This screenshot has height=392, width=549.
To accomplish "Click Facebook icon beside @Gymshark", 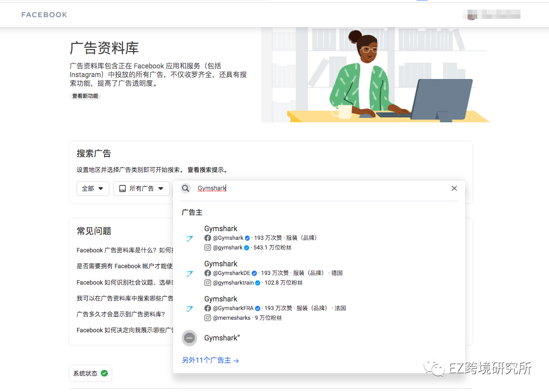I will click(x=208, y=238).
